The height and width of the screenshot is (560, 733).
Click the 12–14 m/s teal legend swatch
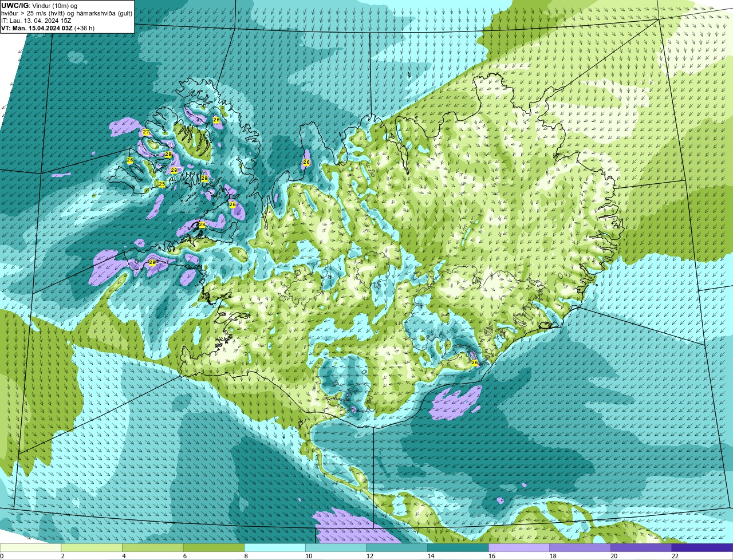tap(397, 548)
